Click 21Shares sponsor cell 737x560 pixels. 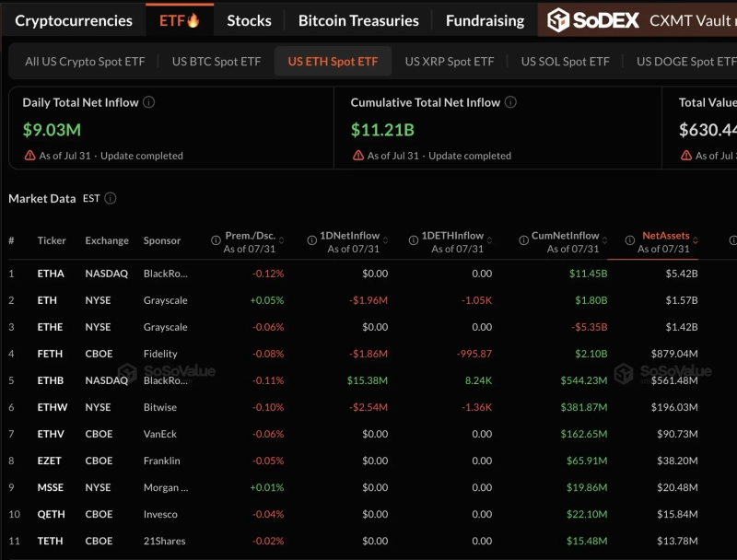pyautogui.click(x=164, y=542)
